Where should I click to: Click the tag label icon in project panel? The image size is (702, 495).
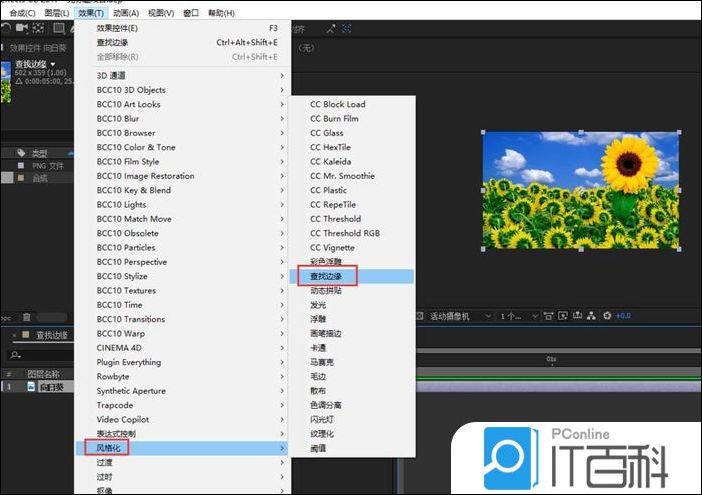[x=21, y=153]
